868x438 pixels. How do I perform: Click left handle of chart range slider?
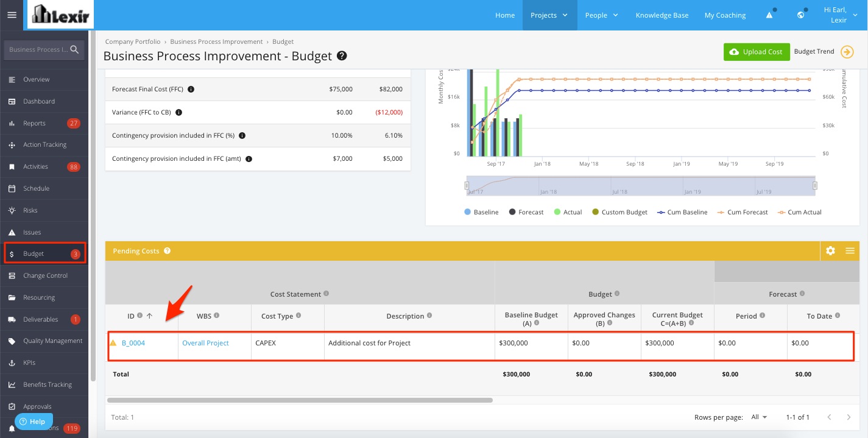click(x=467, y=185)
